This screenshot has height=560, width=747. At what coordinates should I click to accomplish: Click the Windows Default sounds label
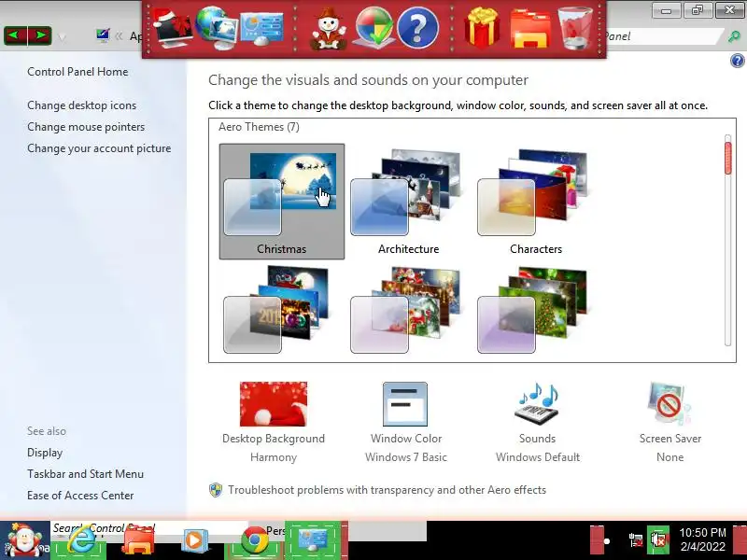click(x=538, y=457)
